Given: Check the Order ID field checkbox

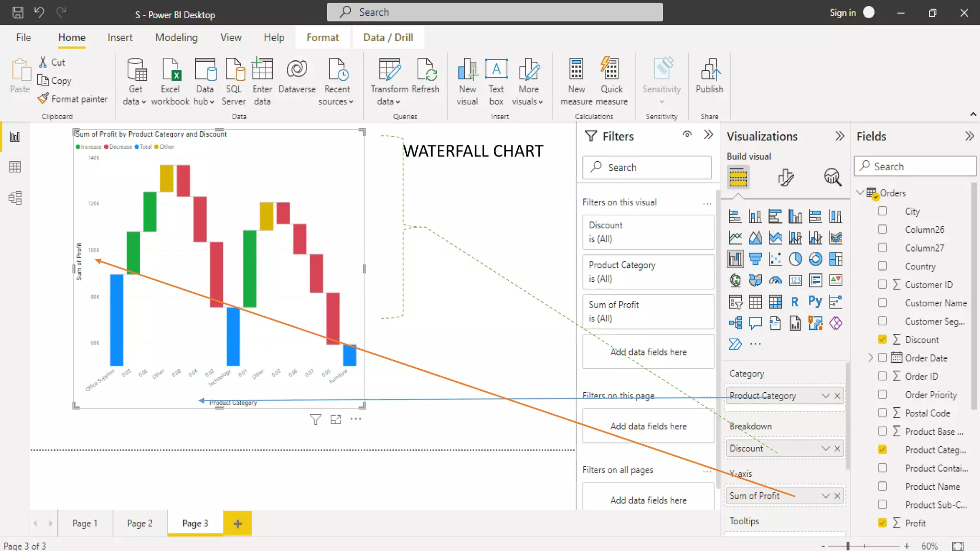Looking at the screenshot, I should [882, 376].
